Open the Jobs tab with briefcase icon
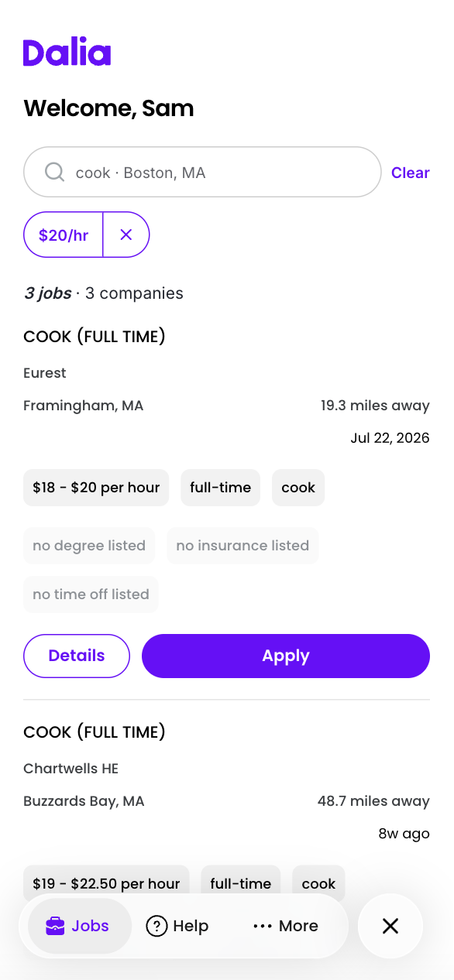Image resolution: width=454 pixels, height=980 pixels. click(78, 926)
